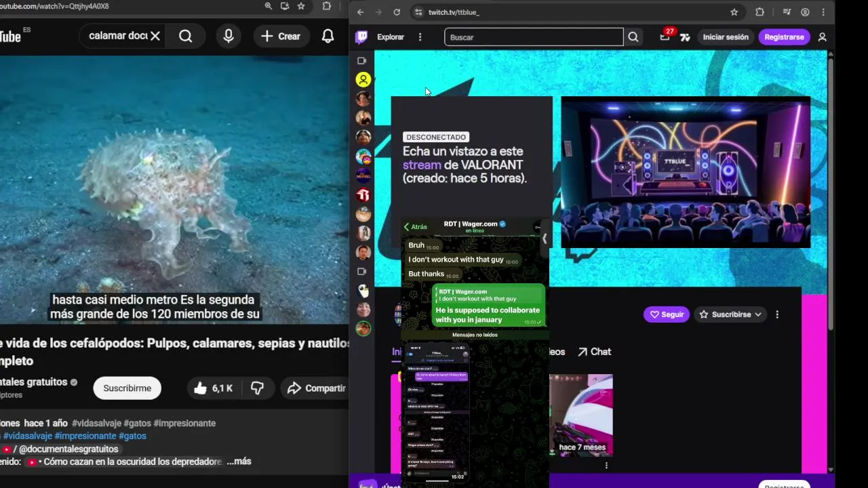Screen dimensions: 868x488
Task: Click the top Registrarse button on Twitch
Action: pos(784,37)
